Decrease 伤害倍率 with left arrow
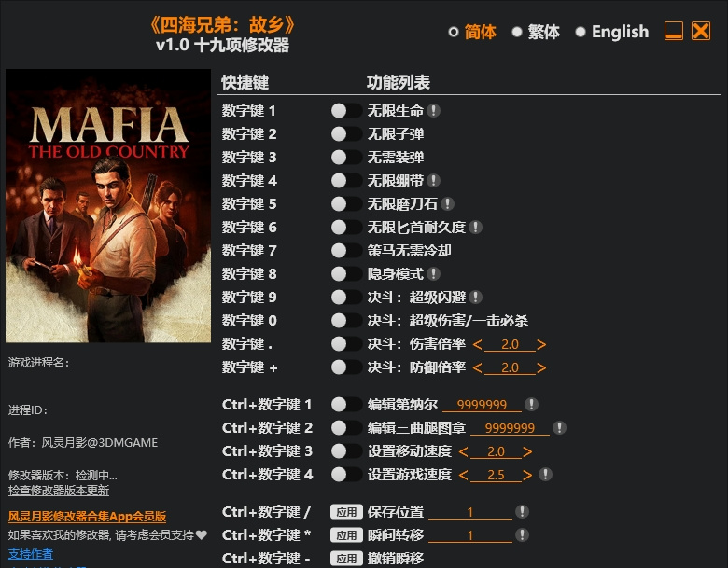 coord(477,344)
